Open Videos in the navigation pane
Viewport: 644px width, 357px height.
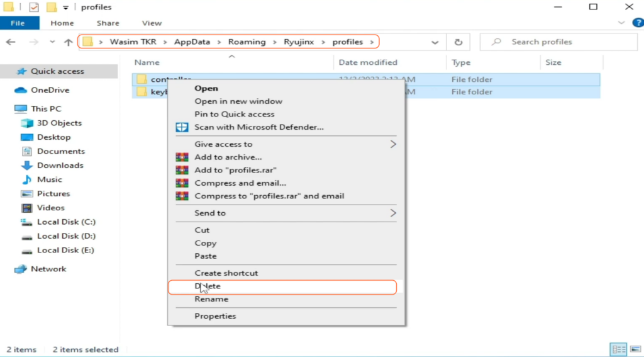point(50,208)
